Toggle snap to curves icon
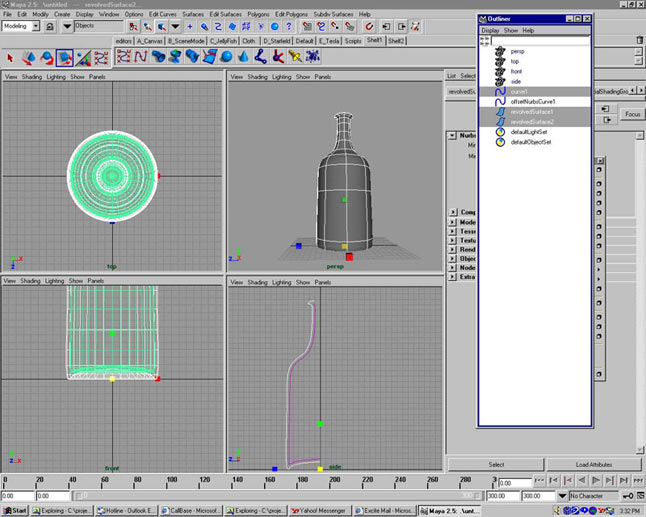Image resolution: width=646 pixels, height=517 pixels. tap(321, 27)
